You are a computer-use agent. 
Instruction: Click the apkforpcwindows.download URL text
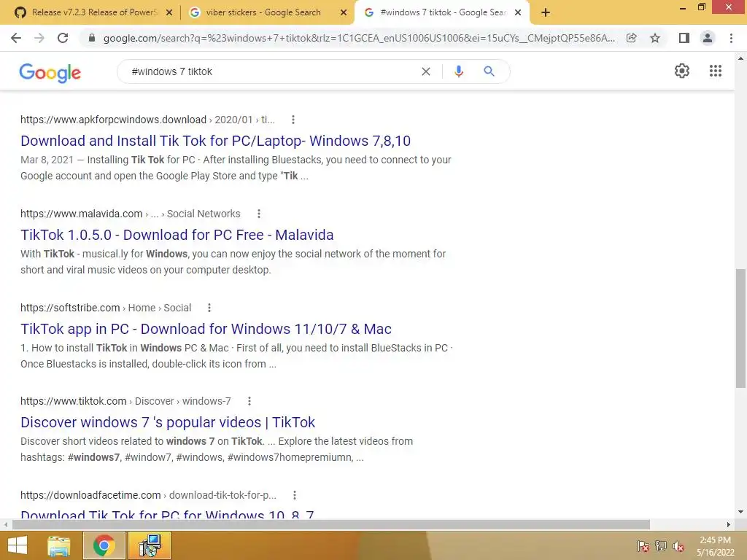tap(113, 120)
